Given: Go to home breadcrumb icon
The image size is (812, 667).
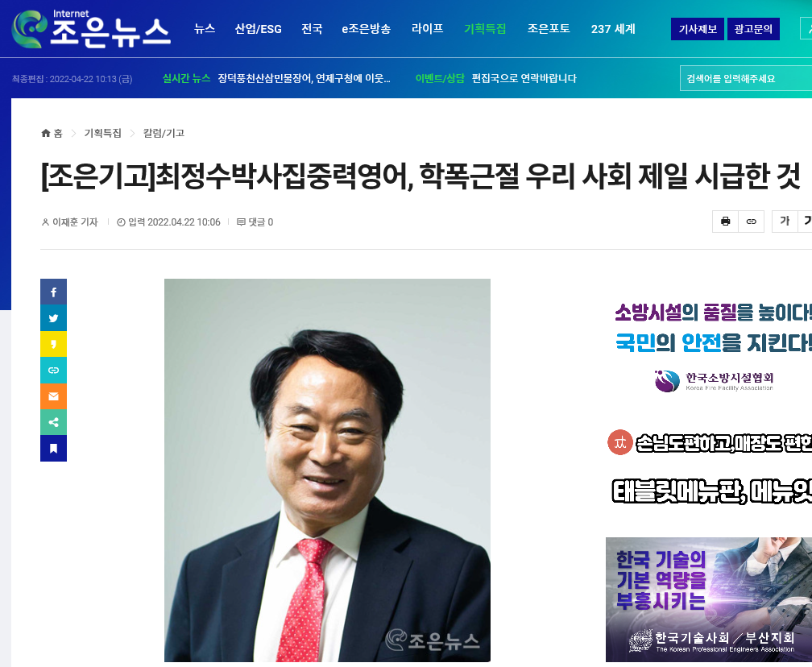Looking at the screenshot, I should point(46,133).
